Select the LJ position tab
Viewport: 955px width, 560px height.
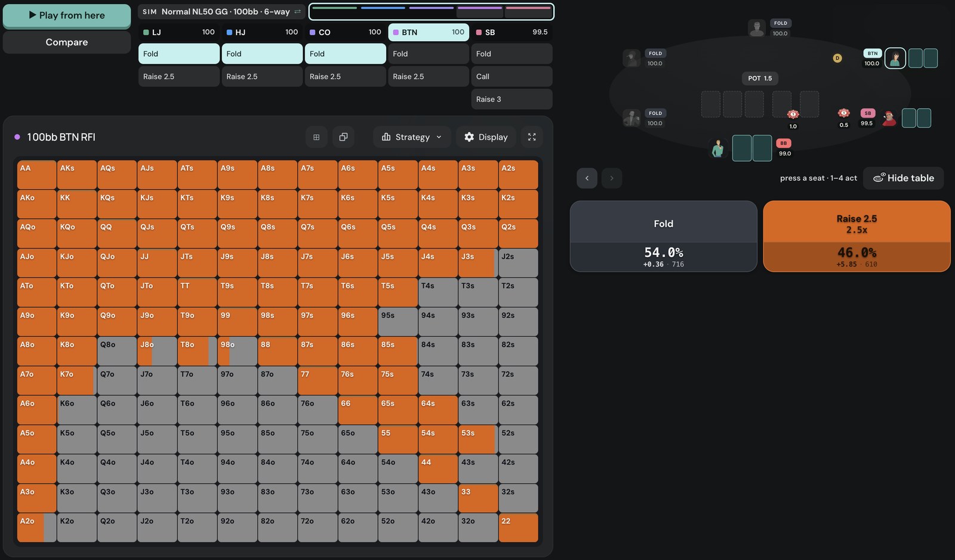tap(179, 32)
